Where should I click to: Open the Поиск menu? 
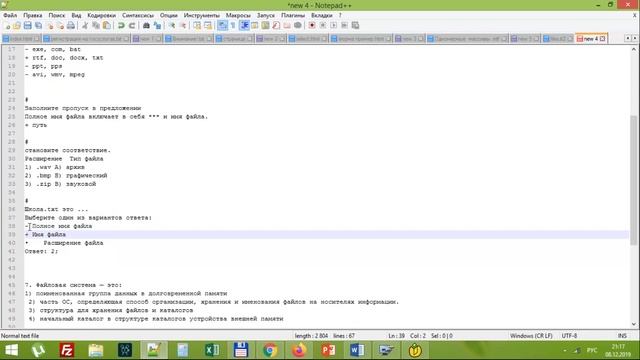57,15
